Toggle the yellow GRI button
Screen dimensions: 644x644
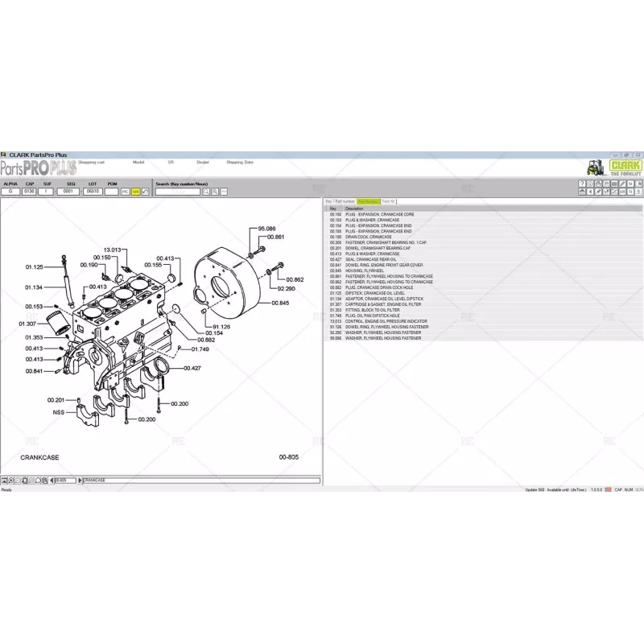point(135,192)
